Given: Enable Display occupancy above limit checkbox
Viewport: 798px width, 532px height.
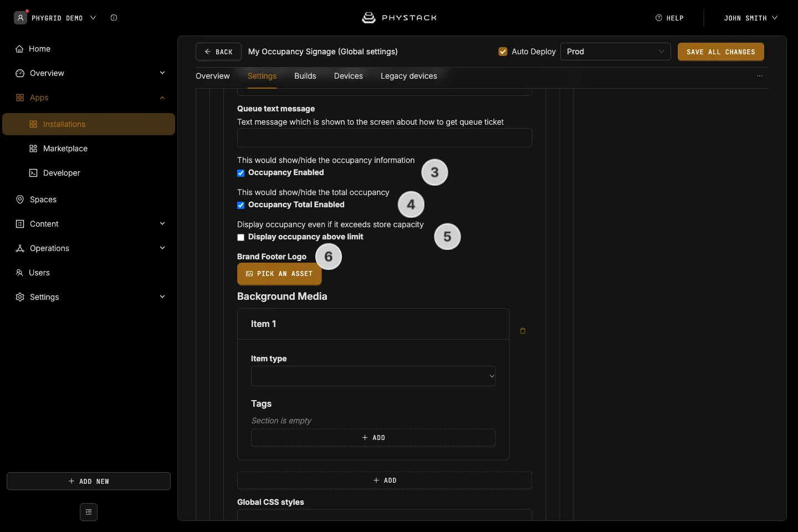Looking at the screenshot, I should point(241,237).
